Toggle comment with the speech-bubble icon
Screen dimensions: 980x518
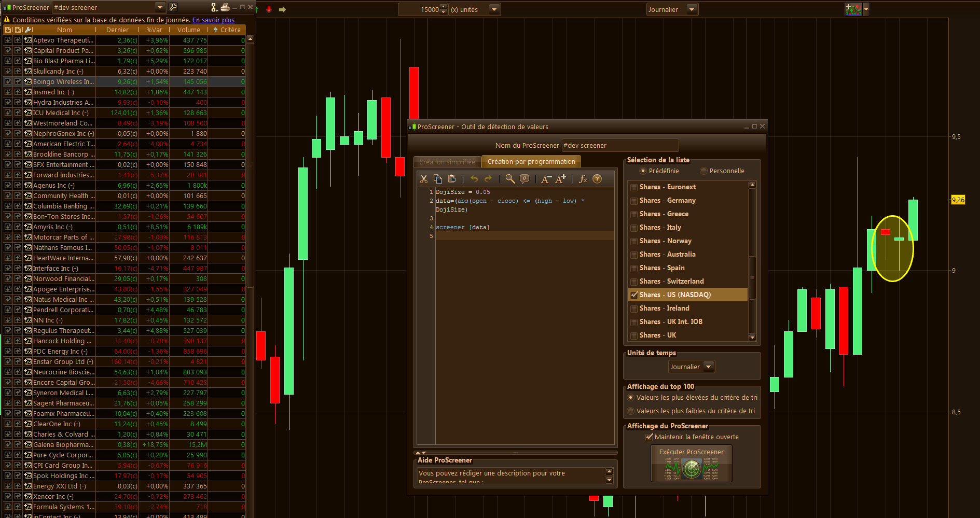pyautogui.click(x=524, y=179)
